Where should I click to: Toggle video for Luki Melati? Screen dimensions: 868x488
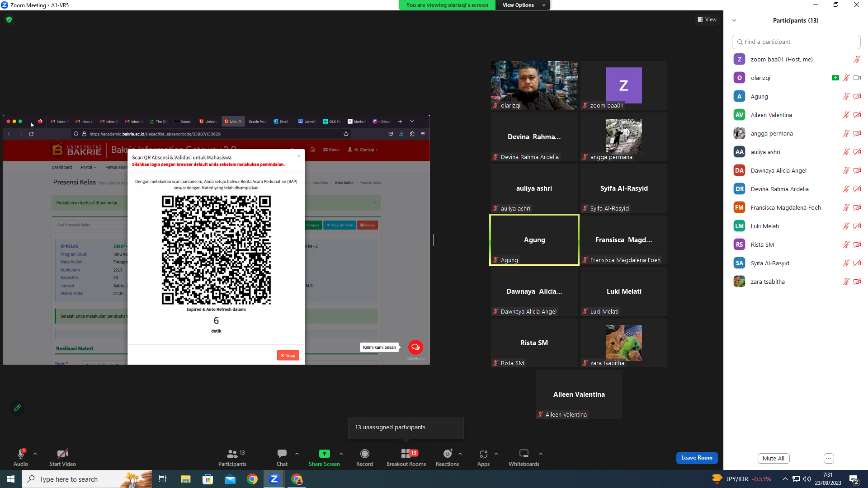point(857,226)
